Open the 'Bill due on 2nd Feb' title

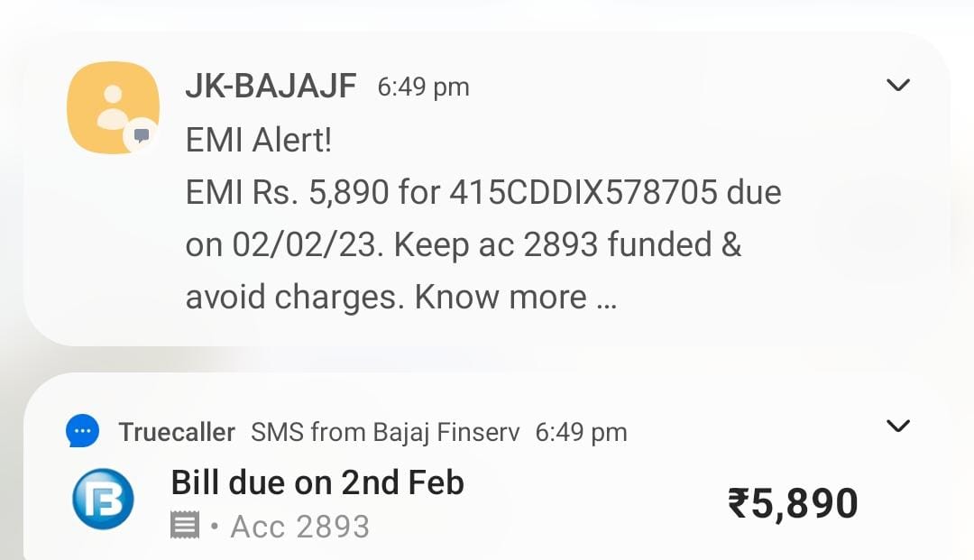coord(317,483)
